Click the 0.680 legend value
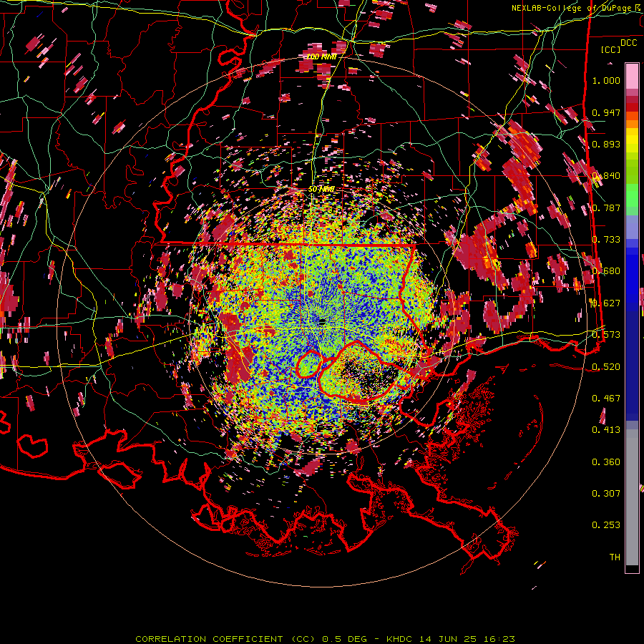Screen dimensions: 644x644 [606, 271]
